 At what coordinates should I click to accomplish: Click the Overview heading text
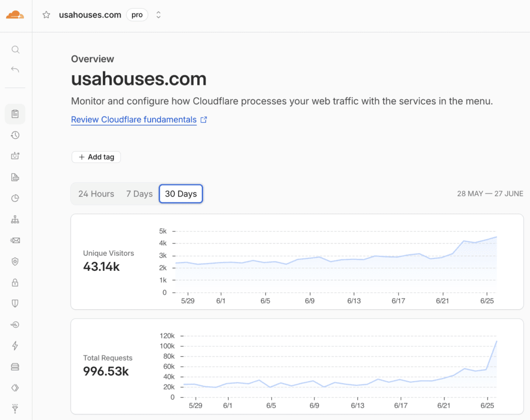(x=93, y=59)
